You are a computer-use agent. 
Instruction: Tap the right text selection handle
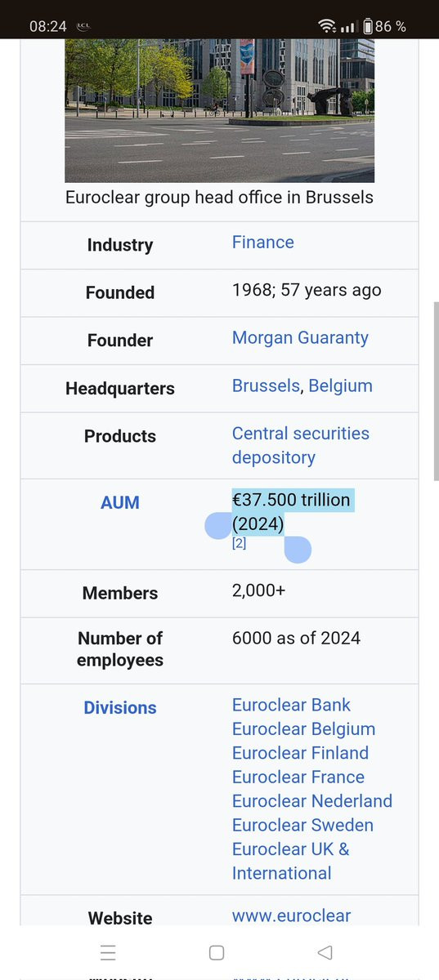click(298, 550)
